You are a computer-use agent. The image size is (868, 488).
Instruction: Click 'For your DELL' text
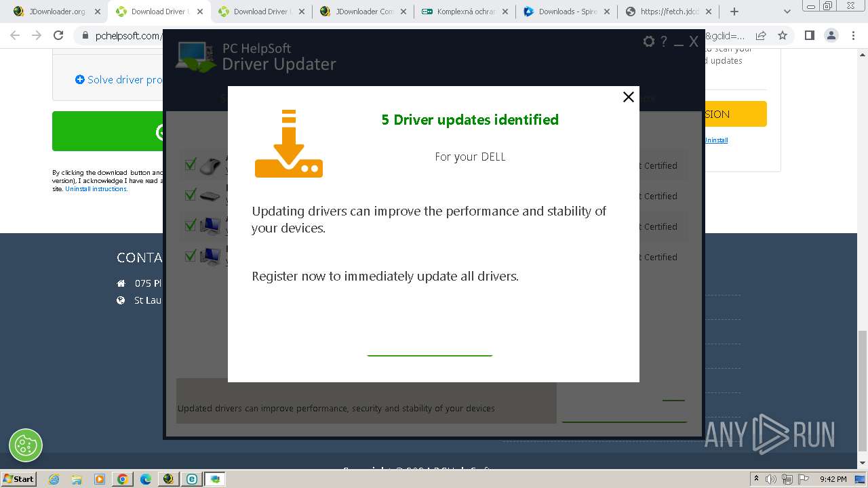click(x=470, y=157)
